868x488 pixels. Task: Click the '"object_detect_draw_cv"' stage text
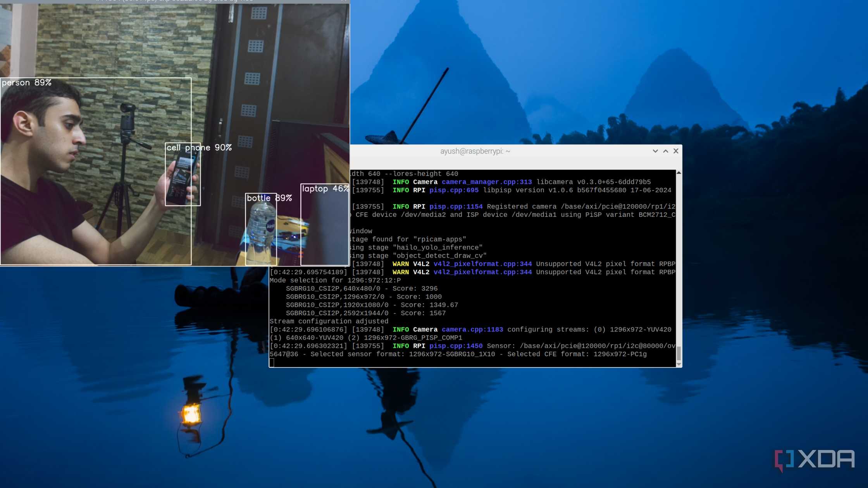tap(440, 256)
